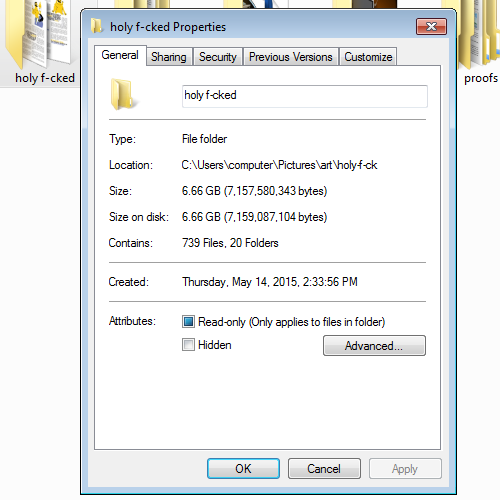Open the Advanced attributes dialog

pyautogui.click(x=374, y=346)
